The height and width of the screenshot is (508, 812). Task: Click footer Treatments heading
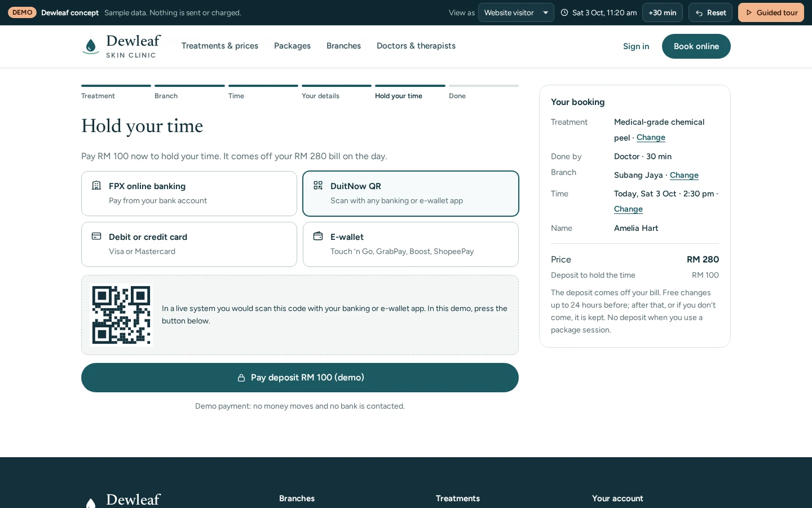pyautogui.click(x=458, y=498)
